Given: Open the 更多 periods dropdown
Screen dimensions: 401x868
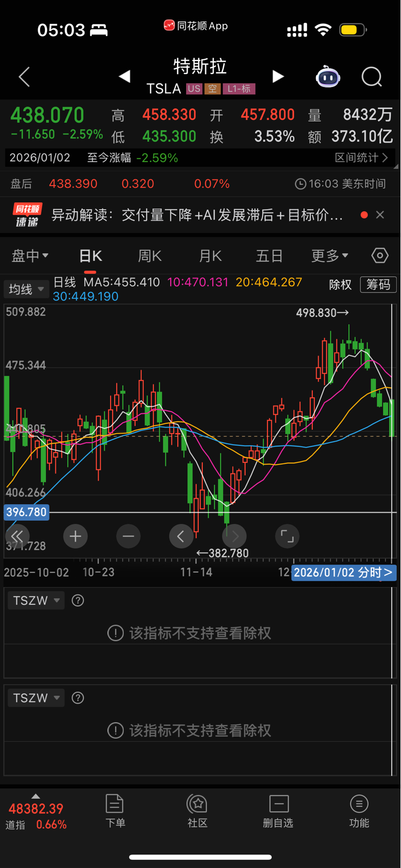Looking at the screenshot, I should tap(330, 255).
